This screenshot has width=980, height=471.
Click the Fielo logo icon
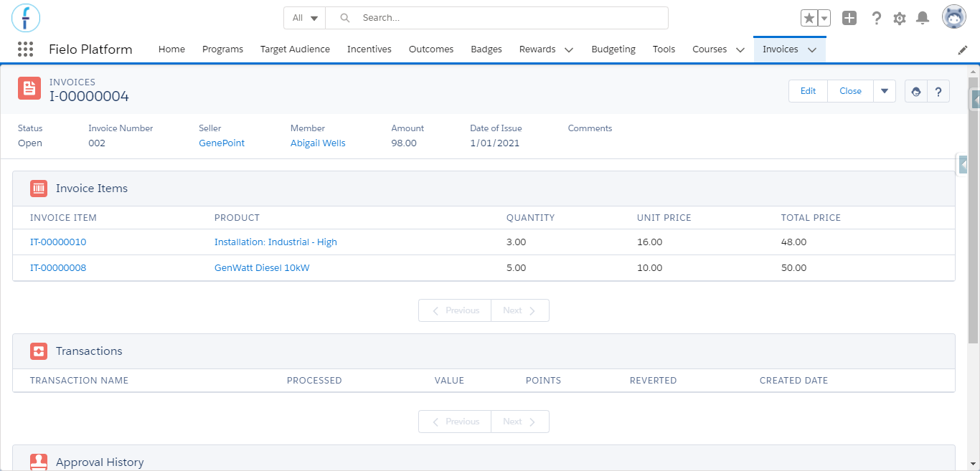(26, 18)
